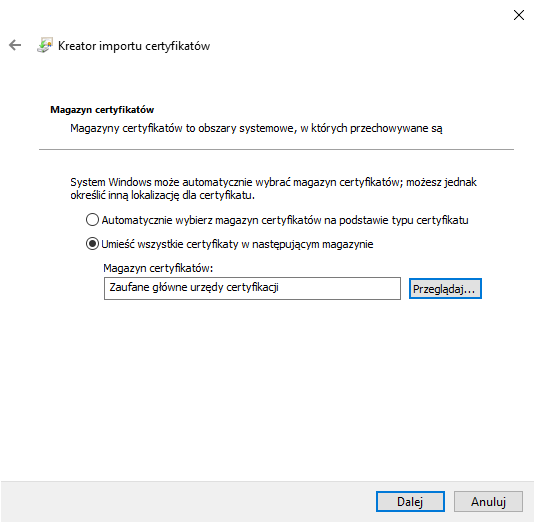Click the 'Magazyny certyfikatów to obszary systemowe' description

[256, 128]
